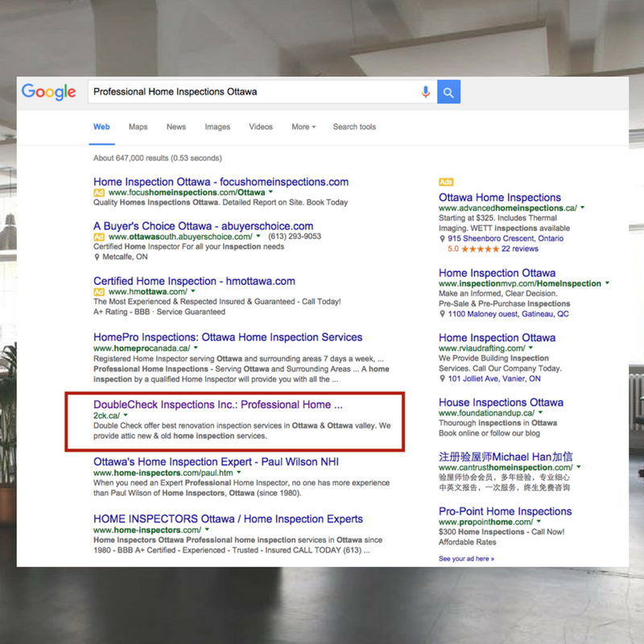Click the 'See your ad here' link
The width and height of the screenshot is (644, 644).
point(466,559)
